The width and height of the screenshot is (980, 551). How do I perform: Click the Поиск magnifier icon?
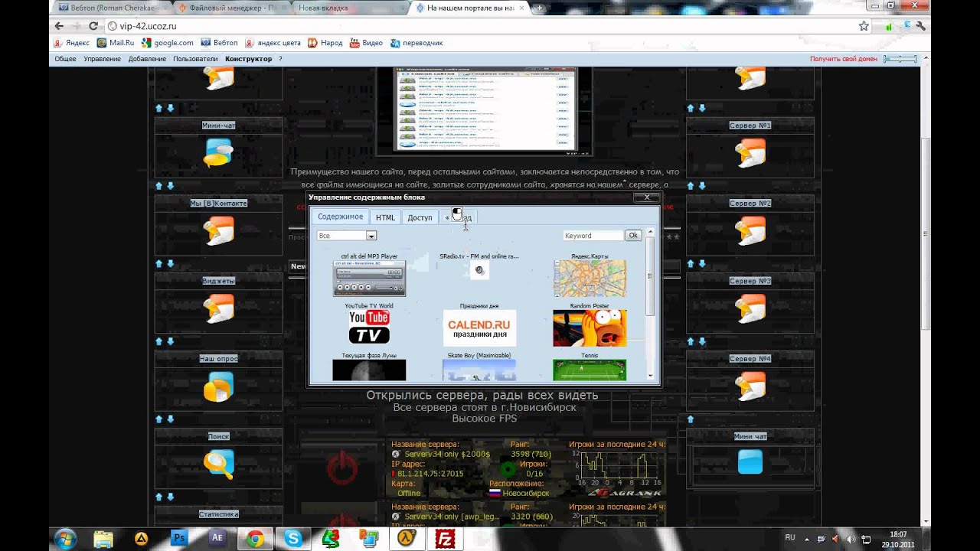(218, 465)
